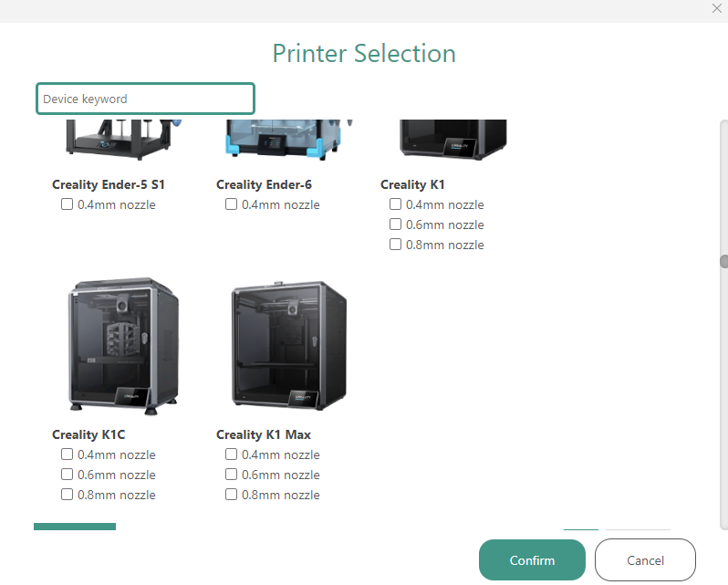Viewport: 728px width, 585px height.
Task: Check 0.4mm nozzle for Creality Ender-6
Action: 231,204
